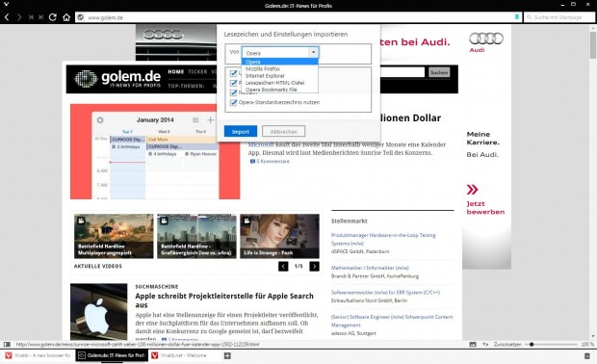Open Mathematiker / Informatiker job link
Screen dimensions: 597x364
[370, 268]
